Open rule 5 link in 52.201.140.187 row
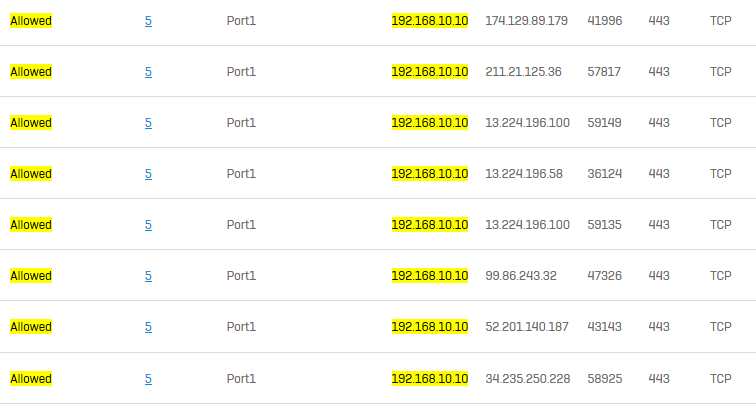Screen dimensions: 756x414 coord(148,327)
